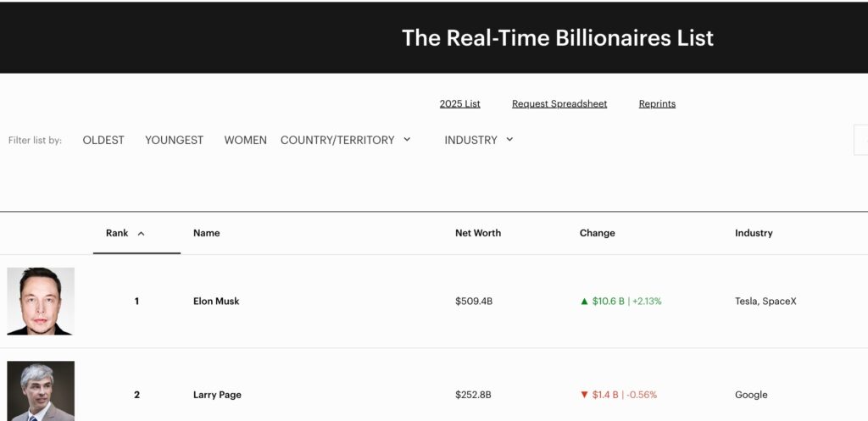Click the search box at right edge

[x=861, y=140]
